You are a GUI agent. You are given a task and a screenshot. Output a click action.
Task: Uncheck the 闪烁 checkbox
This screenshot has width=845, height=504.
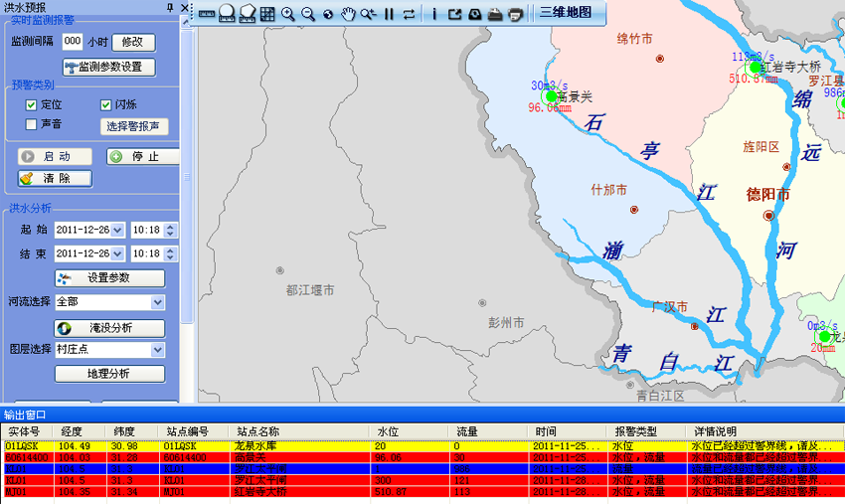click(106, 104)
